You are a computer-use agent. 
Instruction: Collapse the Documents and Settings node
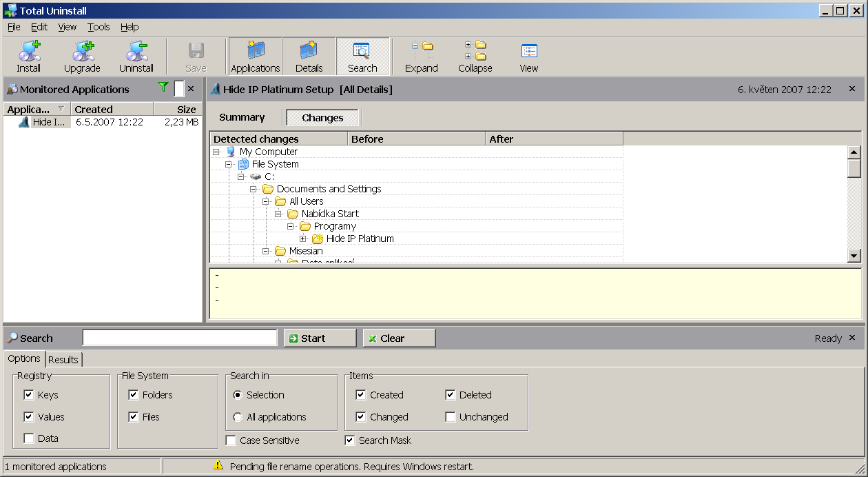254,189
